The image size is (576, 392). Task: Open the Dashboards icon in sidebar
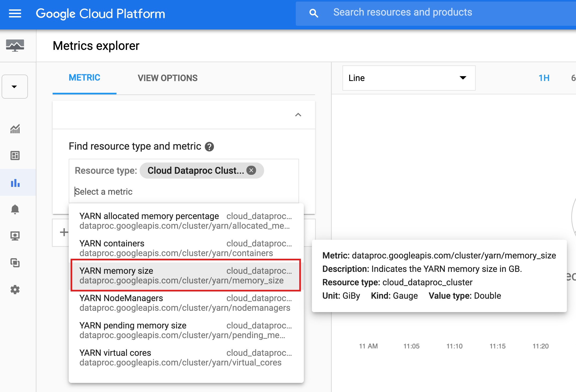tap(15, 156)
